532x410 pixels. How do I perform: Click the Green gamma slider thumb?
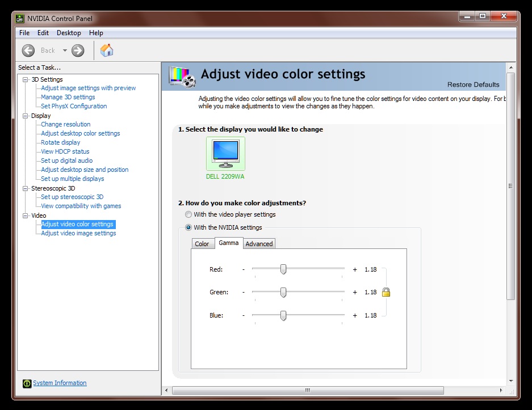point(283,293)
